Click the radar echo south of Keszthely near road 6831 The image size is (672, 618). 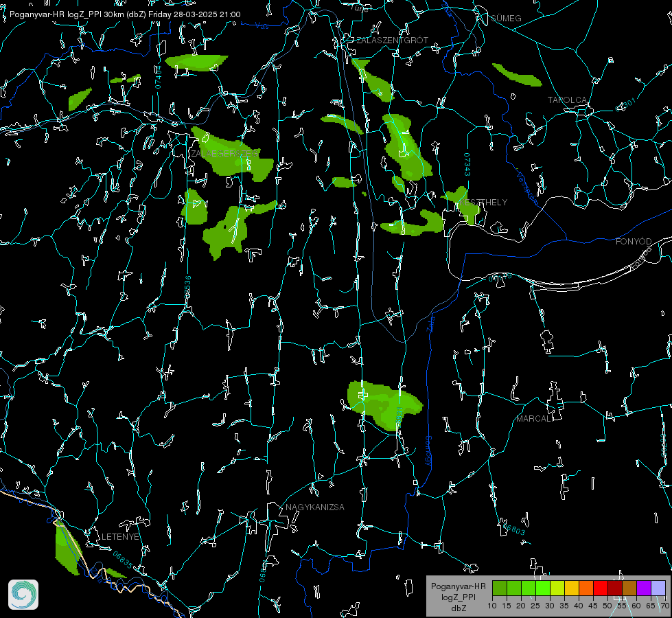[x=384, y=404]
